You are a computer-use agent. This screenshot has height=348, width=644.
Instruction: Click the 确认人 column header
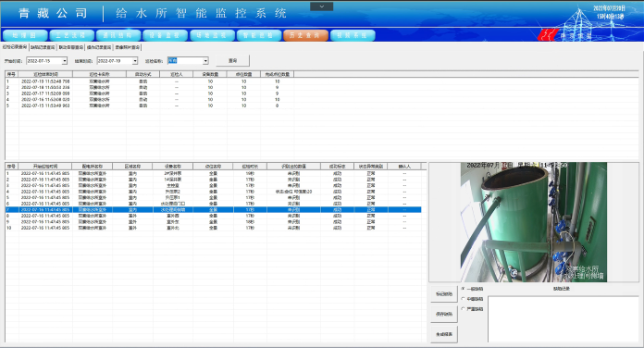pyautogui.click(x=404, y=167)
